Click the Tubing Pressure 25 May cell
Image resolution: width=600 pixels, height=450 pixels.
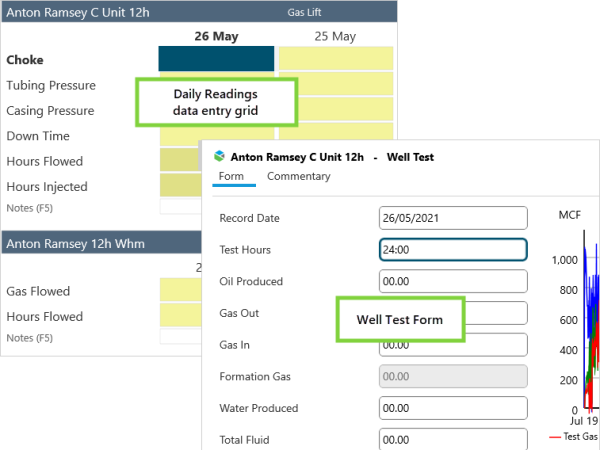pyautogui.click(x=336, y=85)
